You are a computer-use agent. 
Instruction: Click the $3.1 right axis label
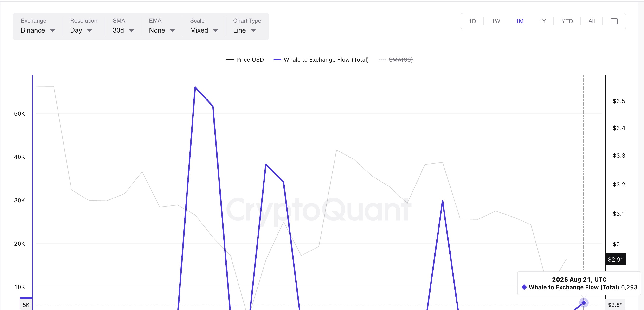(x=619, y=214)
